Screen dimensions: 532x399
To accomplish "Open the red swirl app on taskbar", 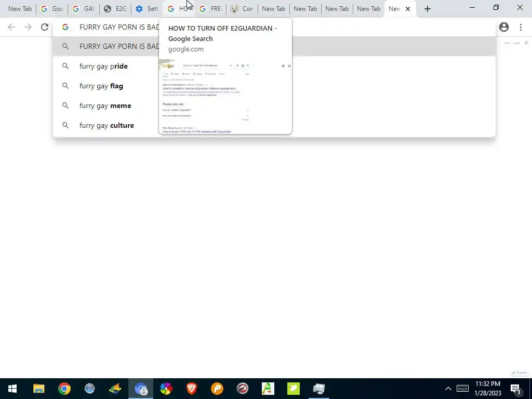I will (x=243, y=389).
